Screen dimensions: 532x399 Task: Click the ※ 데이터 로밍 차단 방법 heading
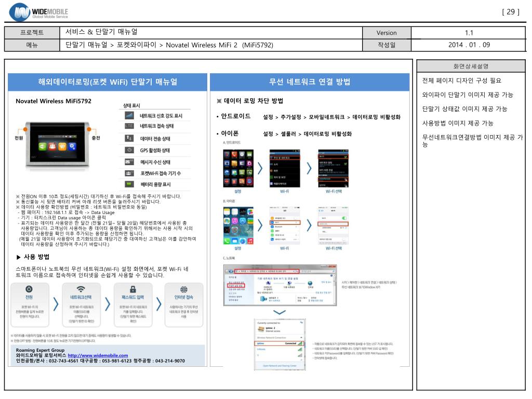pos(250,101)
